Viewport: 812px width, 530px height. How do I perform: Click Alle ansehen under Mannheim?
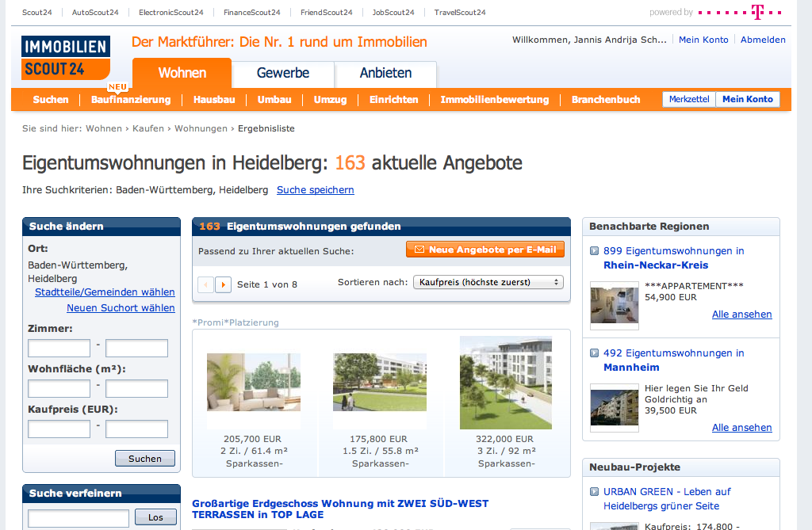(x=742, y=428)
